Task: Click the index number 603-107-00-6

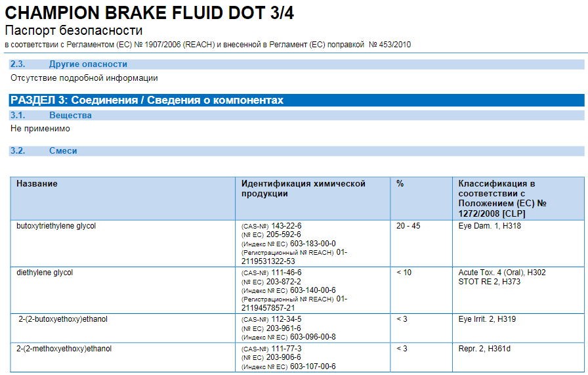Action: click(313, 366)
